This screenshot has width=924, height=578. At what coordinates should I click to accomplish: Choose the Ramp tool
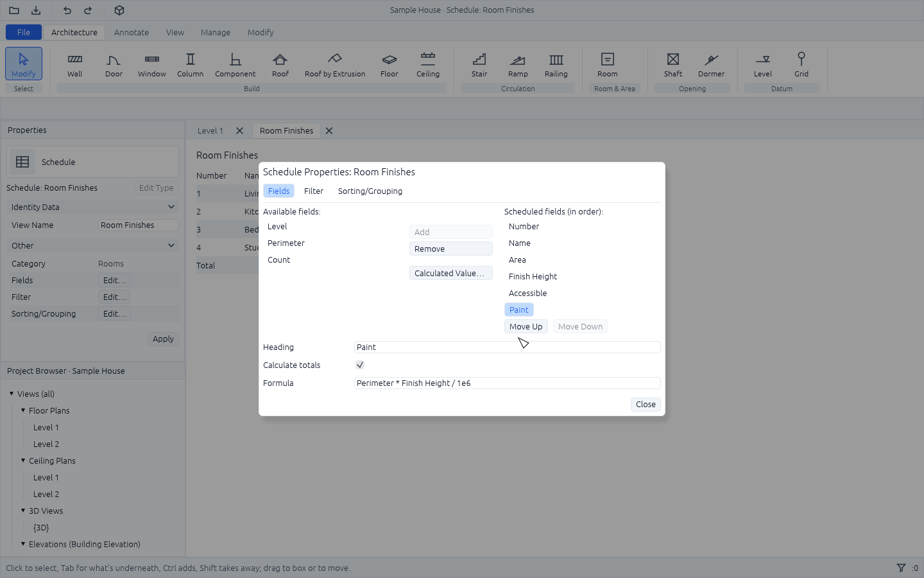click(x=518, y=64)
